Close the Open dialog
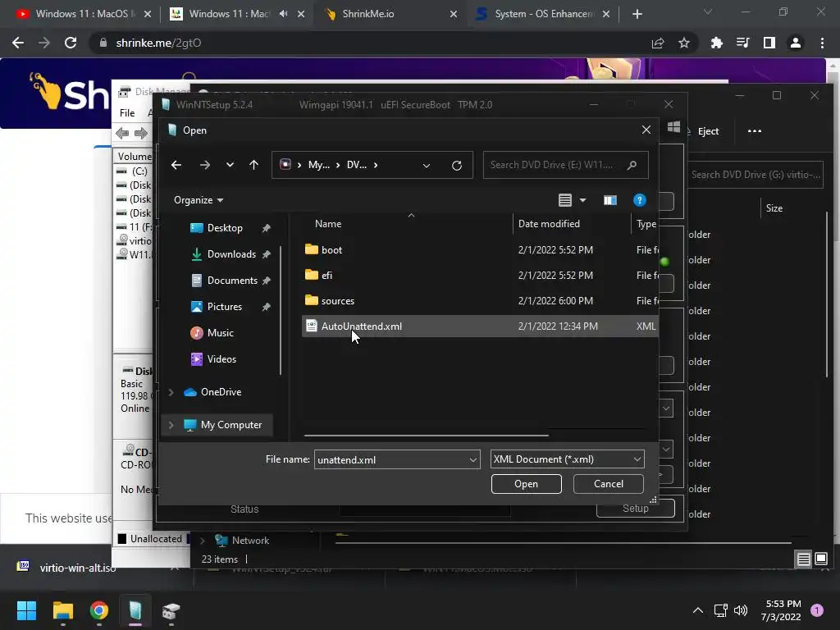 646,130
